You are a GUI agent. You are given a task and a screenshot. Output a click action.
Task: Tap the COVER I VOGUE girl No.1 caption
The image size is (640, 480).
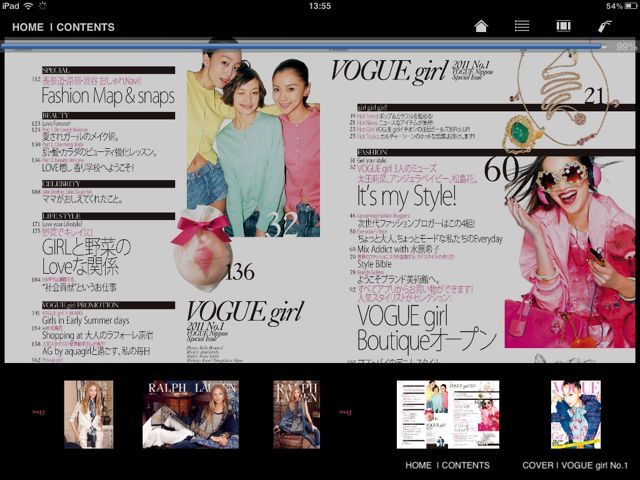[x=575, y=465]
